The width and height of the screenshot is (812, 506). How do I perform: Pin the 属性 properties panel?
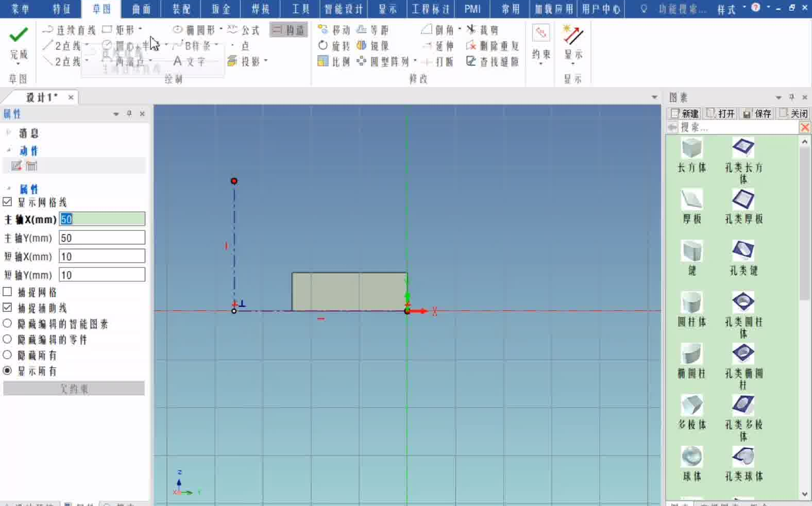129,114
